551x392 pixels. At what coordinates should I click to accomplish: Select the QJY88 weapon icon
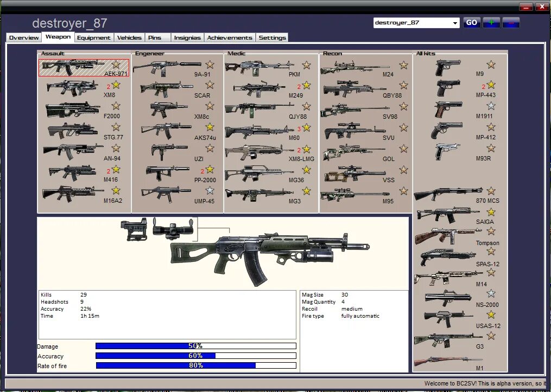pyautogui.click(x=259, y=110)
